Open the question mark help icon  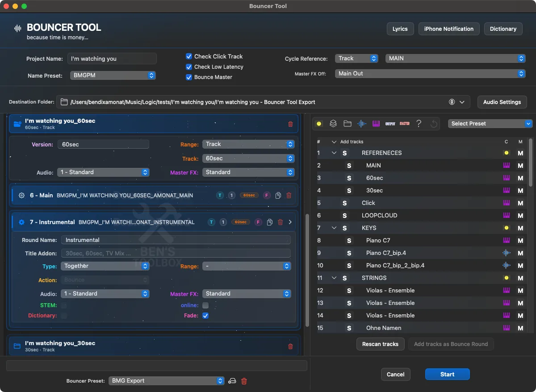[x=419, y=124]
